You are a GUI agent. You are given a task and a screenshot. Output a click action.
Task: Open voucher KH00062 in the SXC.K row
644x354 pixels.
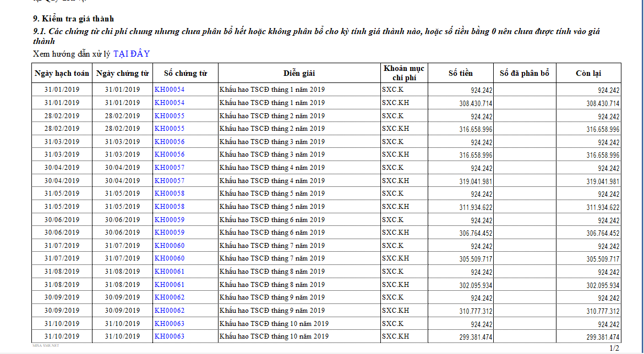point(170,297)
